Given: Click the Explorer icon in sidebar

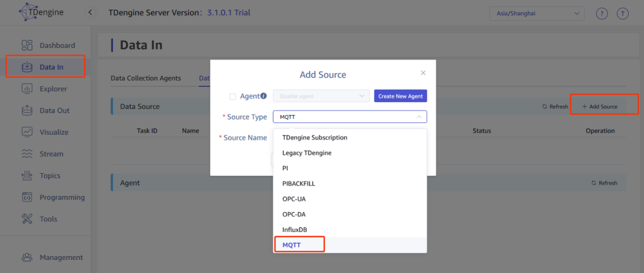Looking at the screenshot, I should point(27,89).
